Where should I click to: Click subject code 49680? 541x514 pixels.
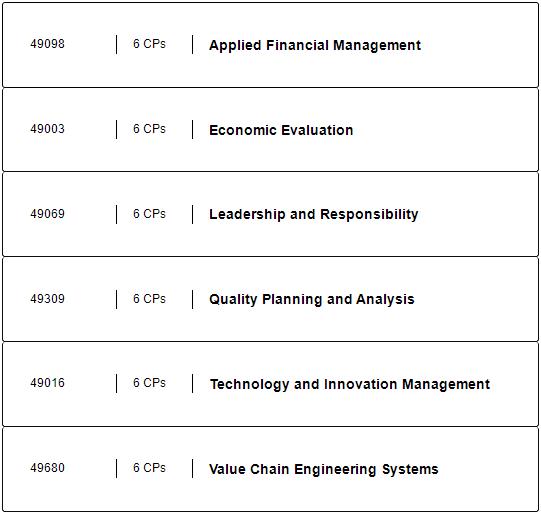(47, 468)
